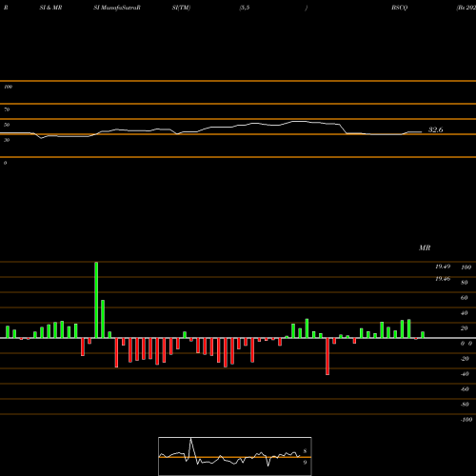Click the RSI axis label '70'

(7, 109)
